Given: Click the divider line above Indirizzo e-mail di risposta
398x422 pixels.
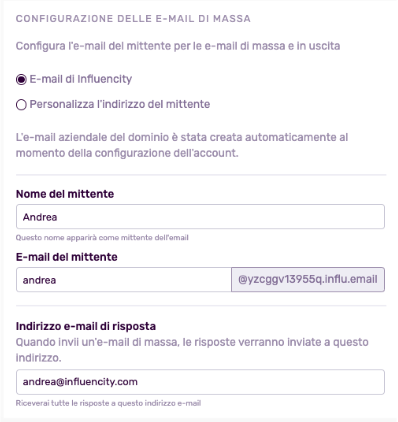Looking at the screenshot, I should click(x=201, y=305).
